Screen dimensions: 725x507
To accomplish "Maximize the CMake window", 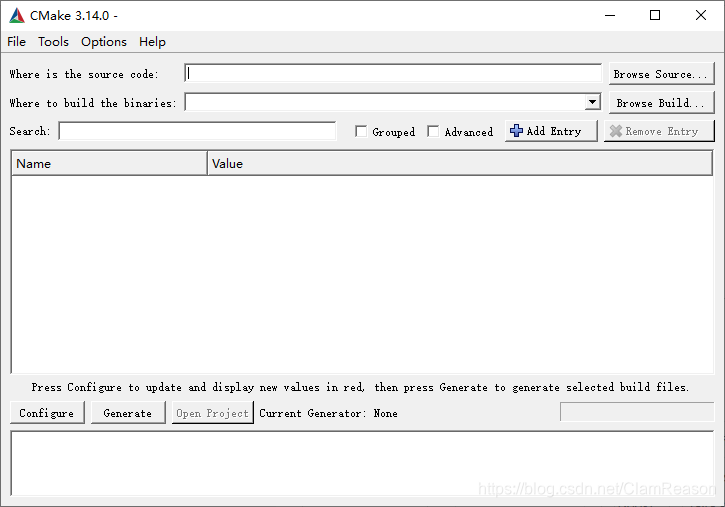I will tap(655, 15).
